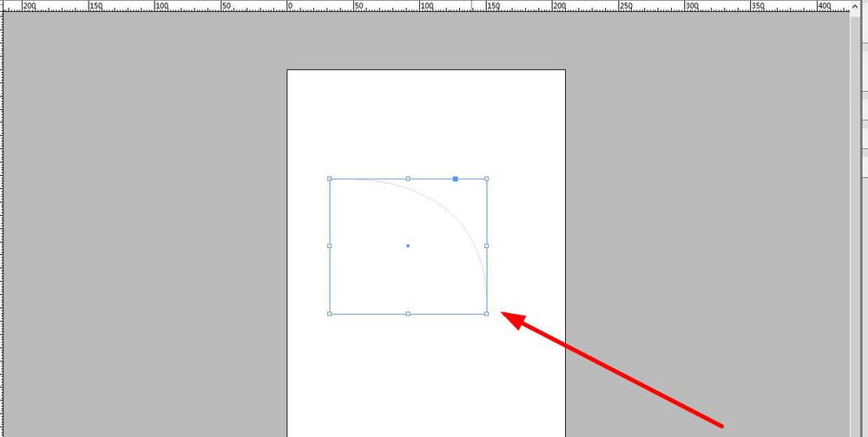Click the horizontal ruler at the 400 mark

825,5
